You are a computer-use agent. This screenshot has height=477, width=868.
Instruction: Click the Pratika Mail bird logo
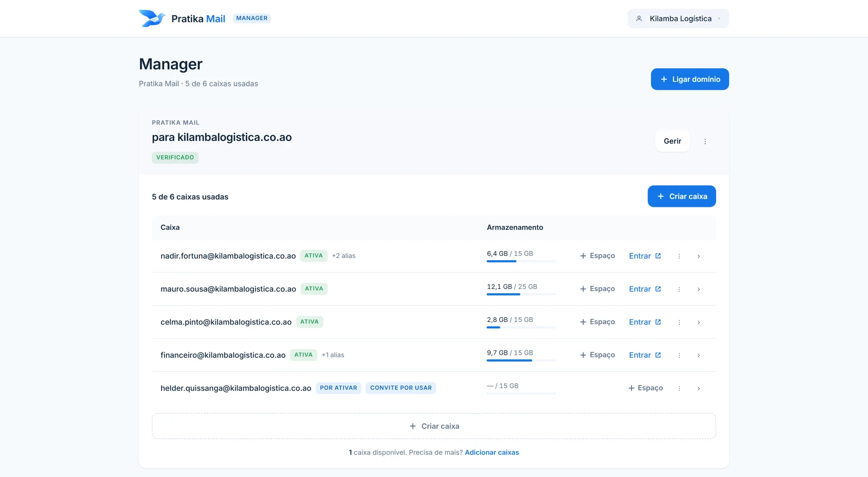point(152,18)
